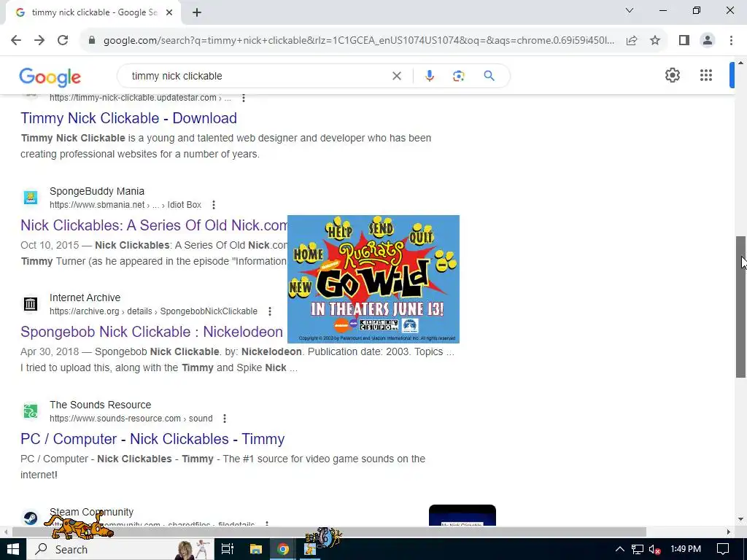Click HOME paw on Rugrats popup

tap(309, 252)
